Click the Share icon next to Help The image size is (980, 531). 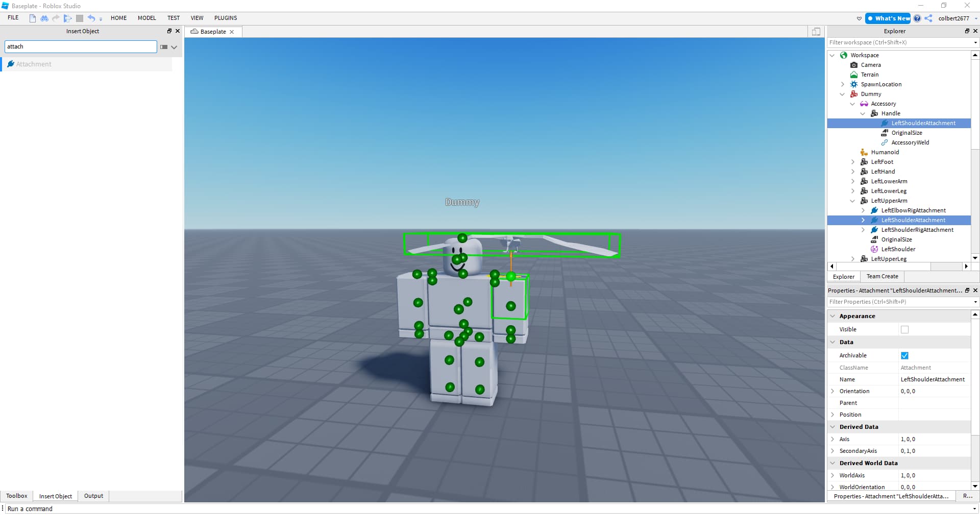[x=928, y=18]
